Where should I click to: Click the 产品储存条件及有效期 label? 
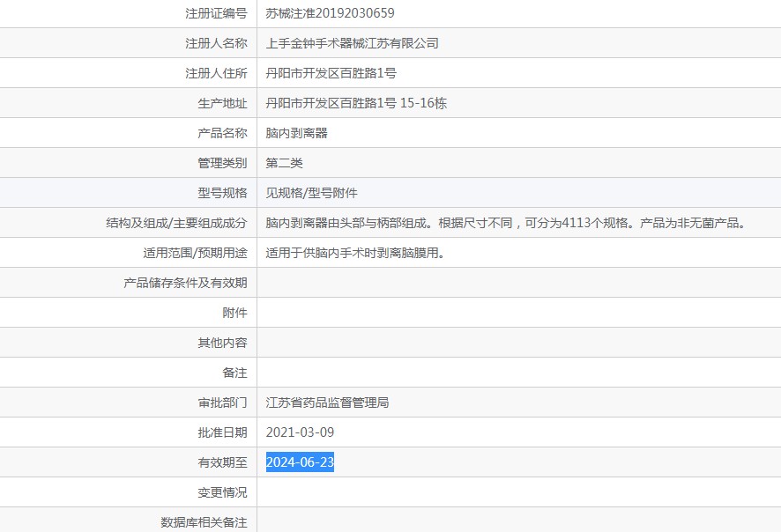[x=185, y=283]
